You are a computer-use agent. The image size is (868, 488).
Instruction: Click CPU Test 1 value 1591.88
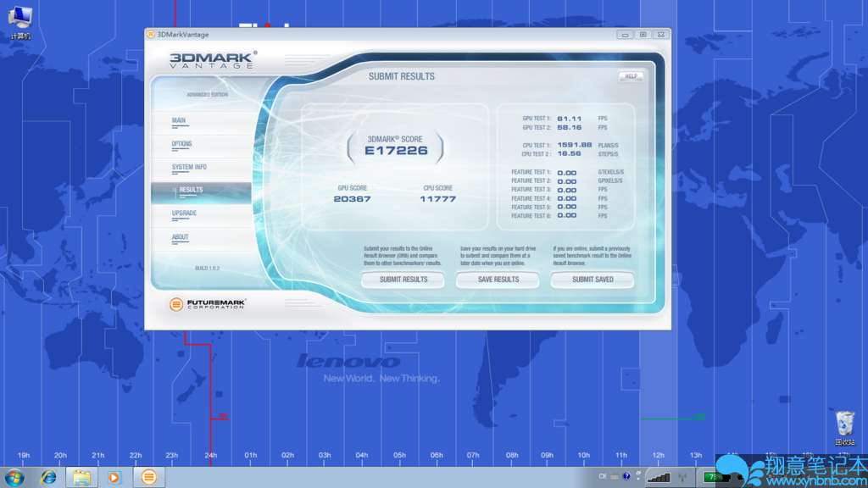point(574,145)
